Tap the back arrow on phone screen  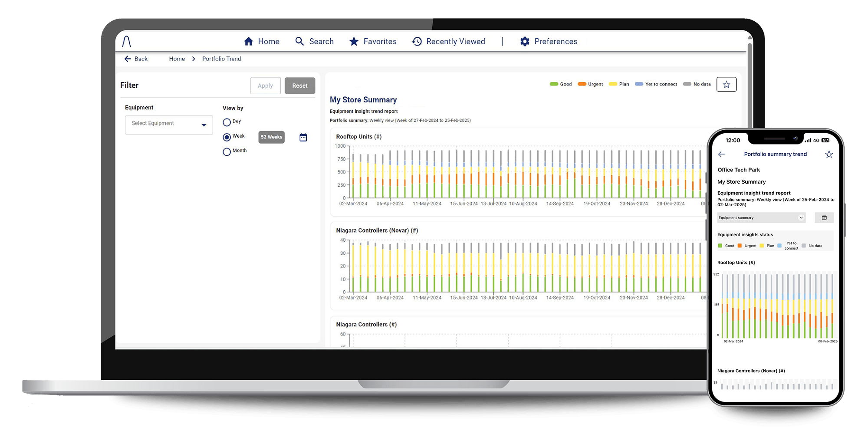[x=722, y=154]
